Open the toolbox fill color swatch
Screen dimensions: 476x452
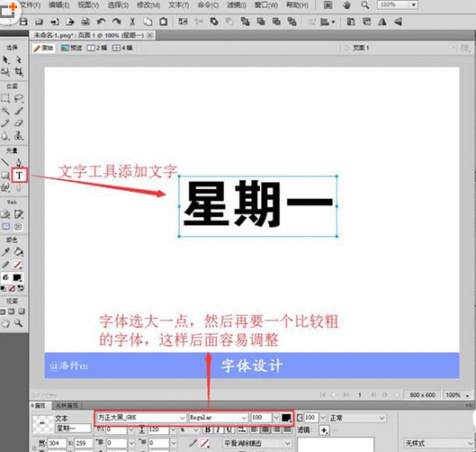pos(17,277)
